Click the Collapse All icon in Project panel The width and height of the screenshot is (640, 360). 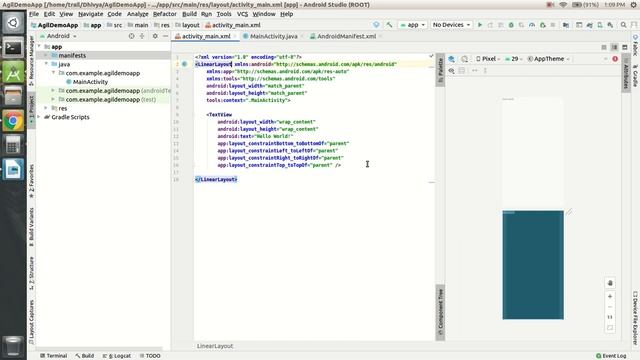pyautogui.click(x=142, y=36)
